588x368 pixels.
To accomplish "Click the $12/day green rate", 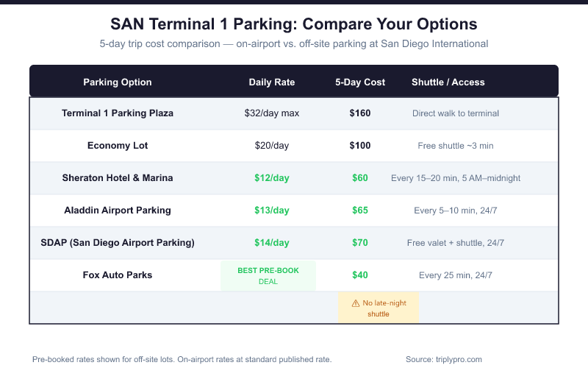I will pyautogui.click(x=272, y=178).
